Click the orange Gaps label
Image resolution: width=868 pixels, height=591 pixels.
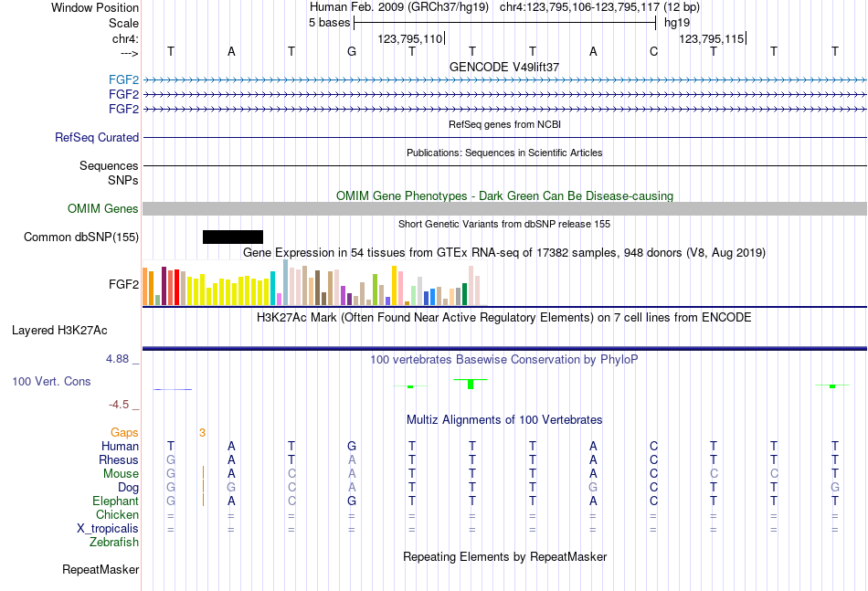(124, 433)
